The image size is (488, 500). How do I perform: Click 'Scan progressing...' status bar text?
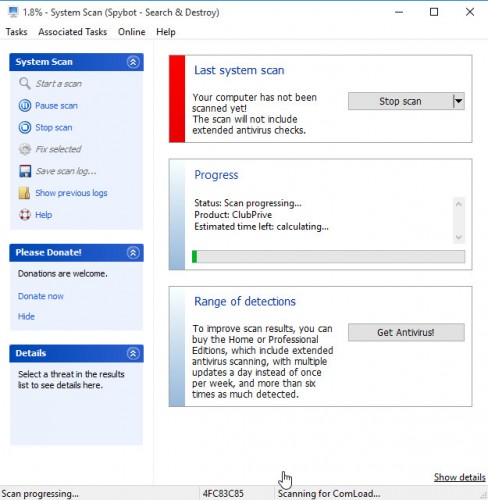[40, 494]
